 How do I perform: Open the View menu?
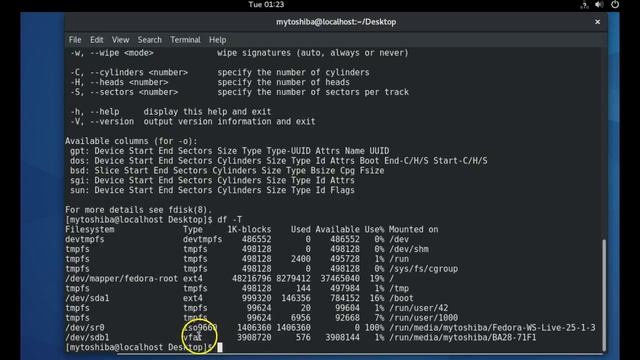click(120, 40)
